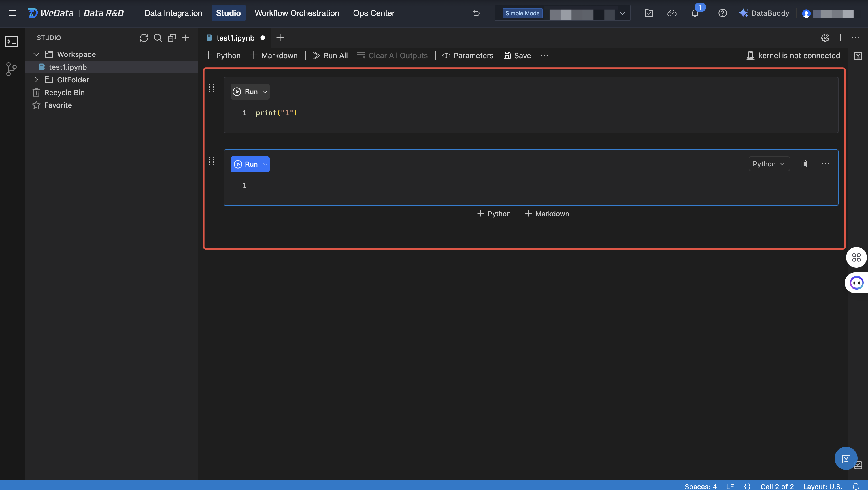Switch to Workflow Orchestration tab

click(297, 13)
